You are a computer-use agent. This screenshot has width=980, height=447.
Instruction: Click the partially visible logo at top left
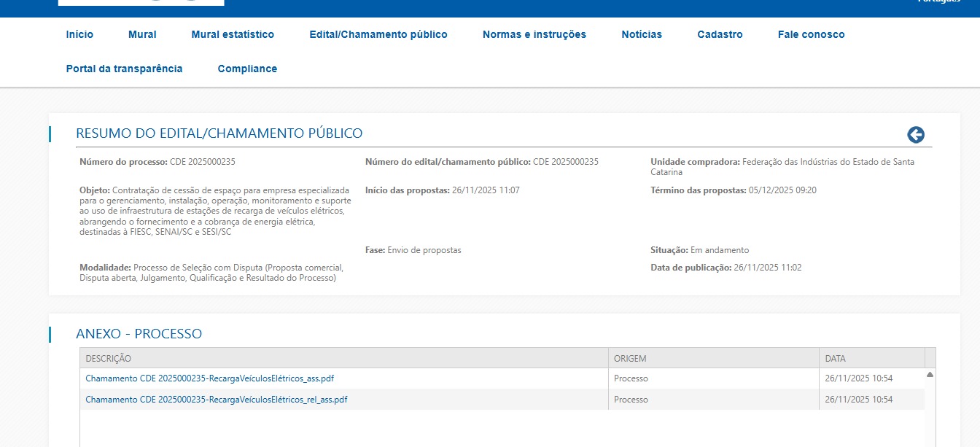pyautogui.click(x=141, y=3)
